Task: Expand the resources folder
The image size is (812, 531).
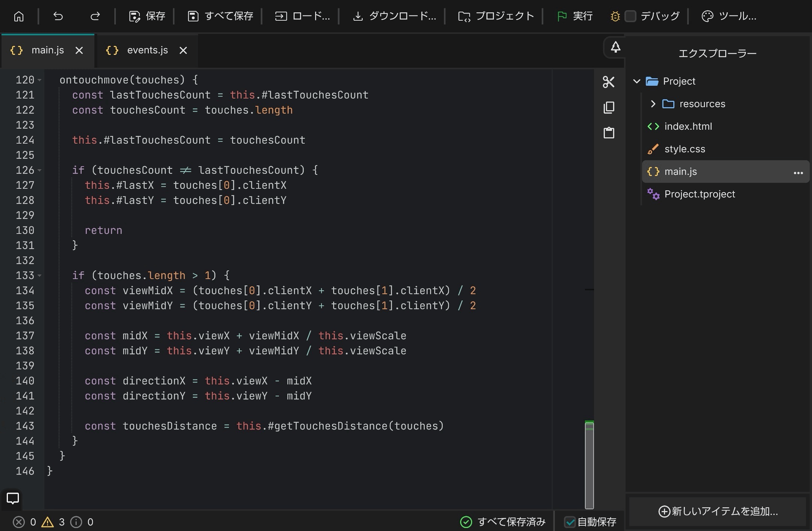Action: tap(653, 104)
